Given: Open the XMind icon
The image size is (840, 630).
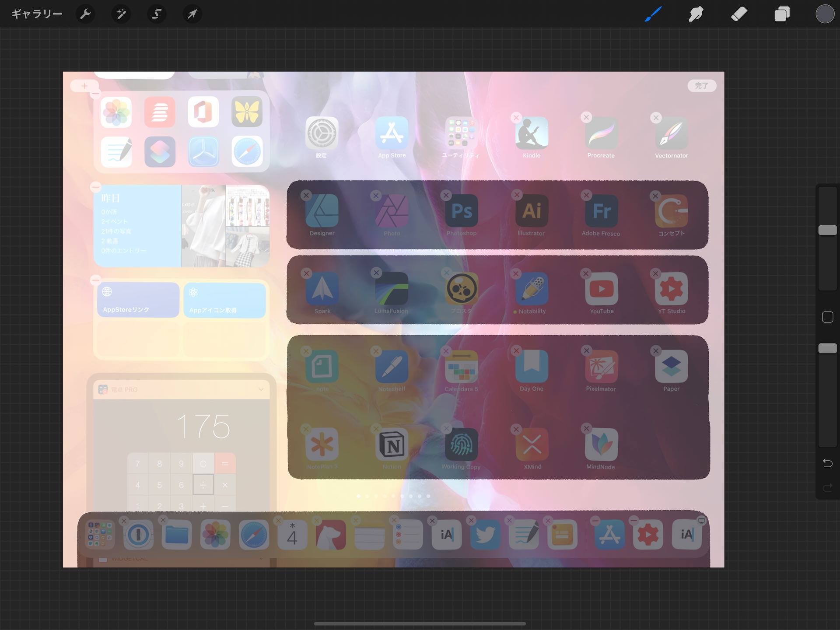Looking at the screenshot, I should (532, 444).
